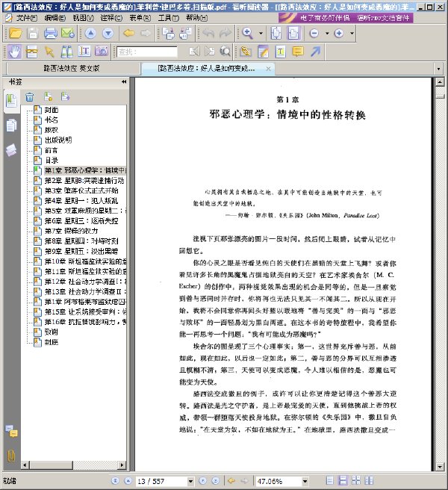Viewport: 448px width, 490px height.
Task: Click the yellow Previous View arrow
Action: tap(128, 33)
